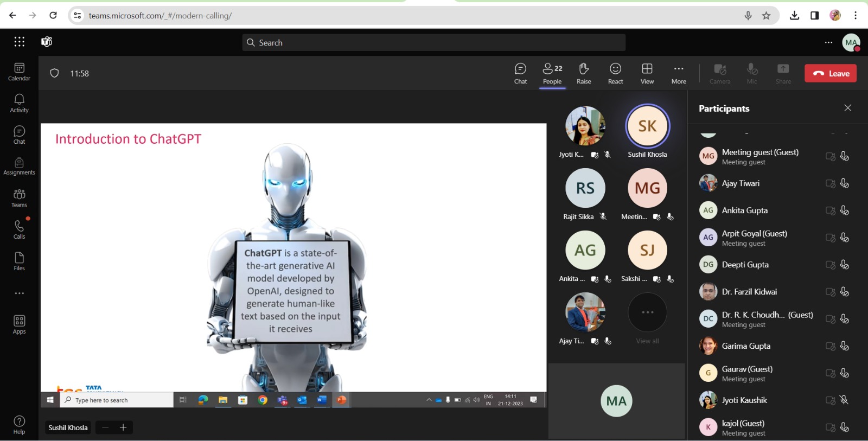Click the MA self-view tile
The image size is (868, 441).
point(616,401)
